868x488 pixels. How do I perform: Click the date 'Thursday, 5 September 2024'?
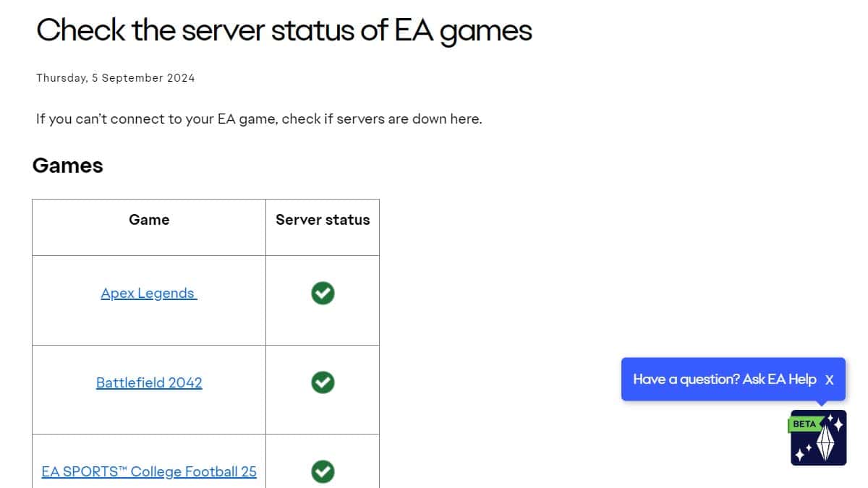pos(116,78)
